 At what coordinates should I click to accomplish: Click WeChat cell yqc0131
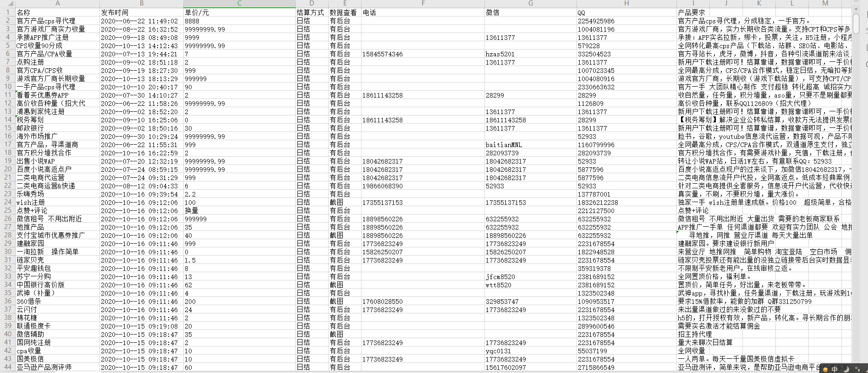(531, 351)
